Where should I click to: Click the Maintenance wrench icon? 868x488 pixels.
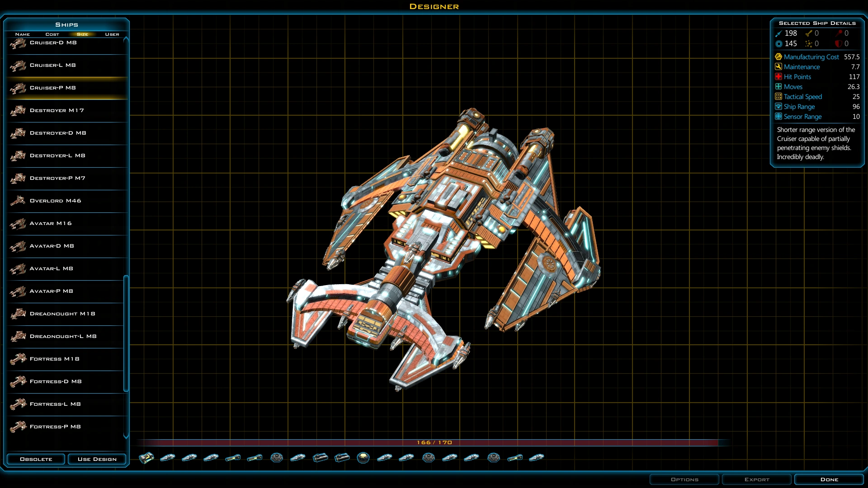778,67
